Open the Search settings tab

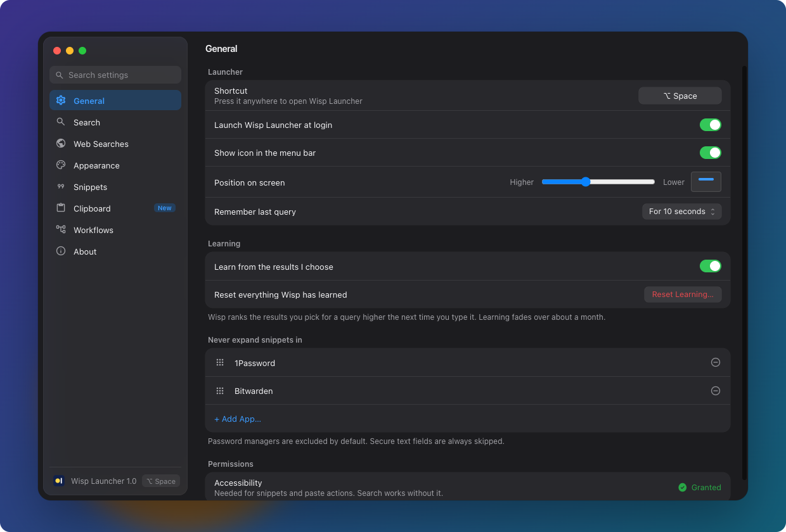pos(115,122)
